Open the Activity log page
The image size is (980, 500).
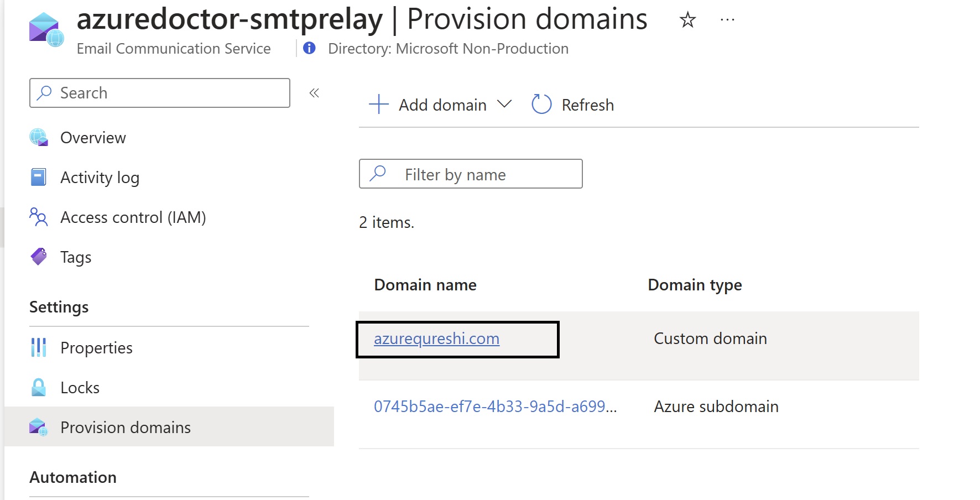[100, 178]
